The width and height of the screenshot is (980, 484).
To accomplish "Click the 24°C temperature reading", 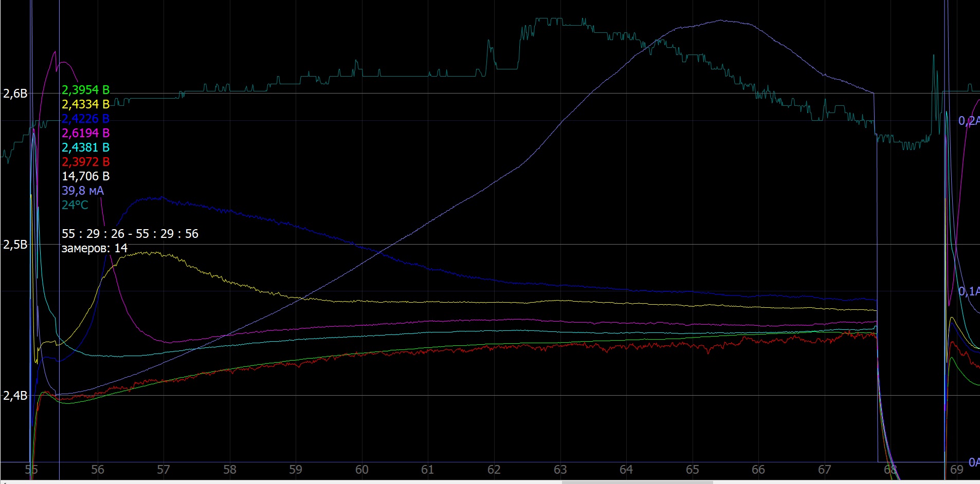I will pos(75,205).
